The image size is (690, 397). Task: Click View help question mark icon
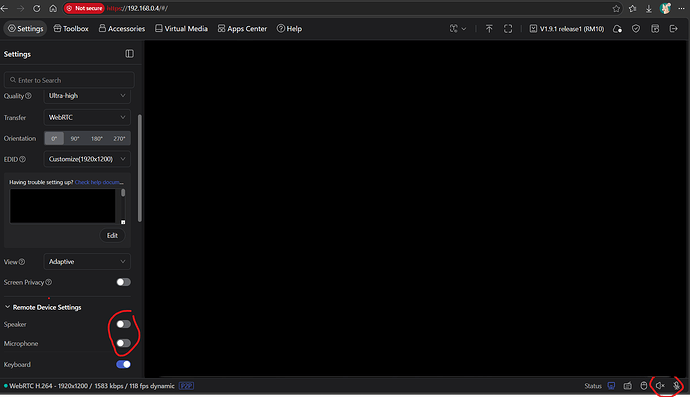coord(22,262)
